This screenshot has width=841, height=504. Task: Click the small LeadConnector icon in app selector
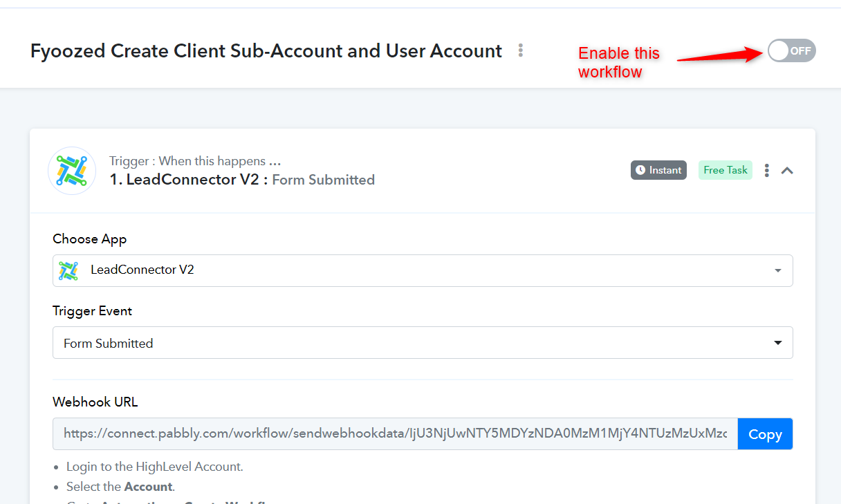[x=68, y=270]
